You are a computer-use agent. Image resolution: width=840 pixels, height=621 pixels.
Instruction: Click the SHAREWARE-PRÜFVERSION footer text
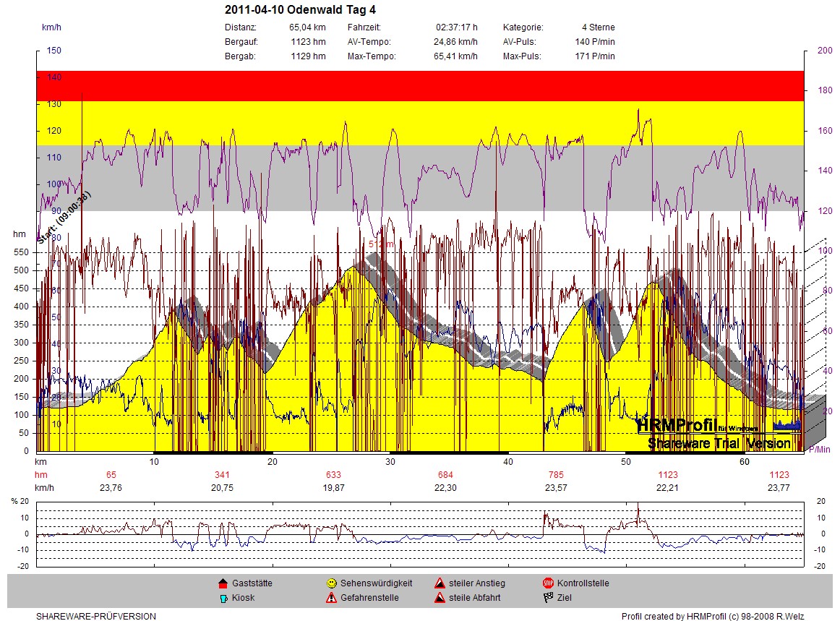click(96, 617)
